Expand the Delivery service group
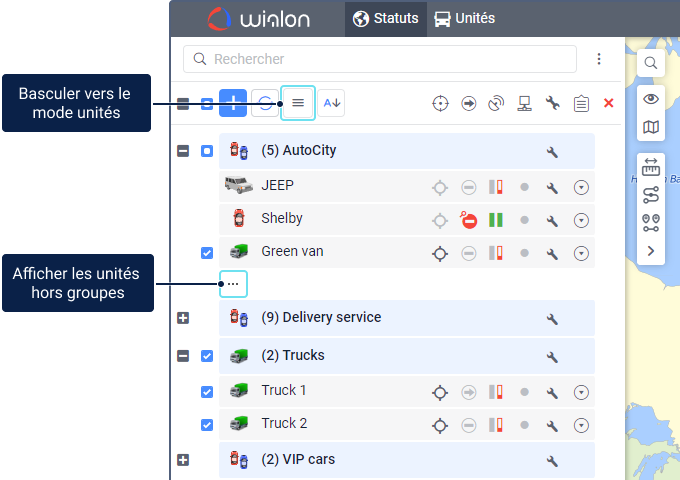The image size is (680, 480). [183, 318]
